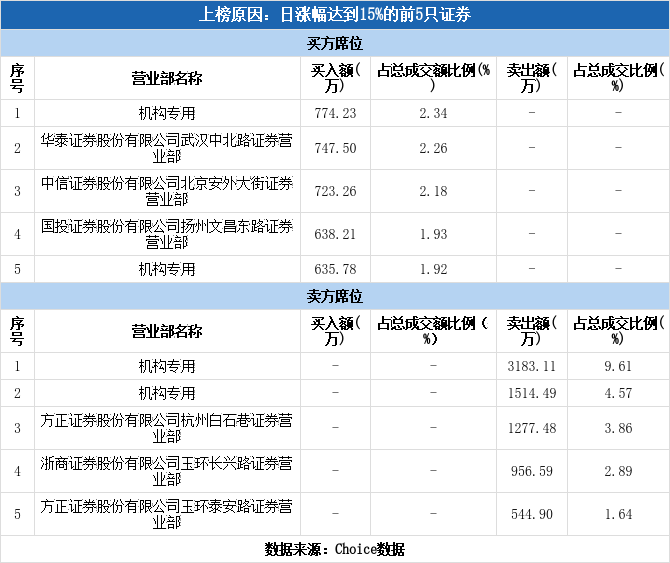Click the title 上榜原因：日涨幅达到15%的前5只证券

click(x=335, y=15)
